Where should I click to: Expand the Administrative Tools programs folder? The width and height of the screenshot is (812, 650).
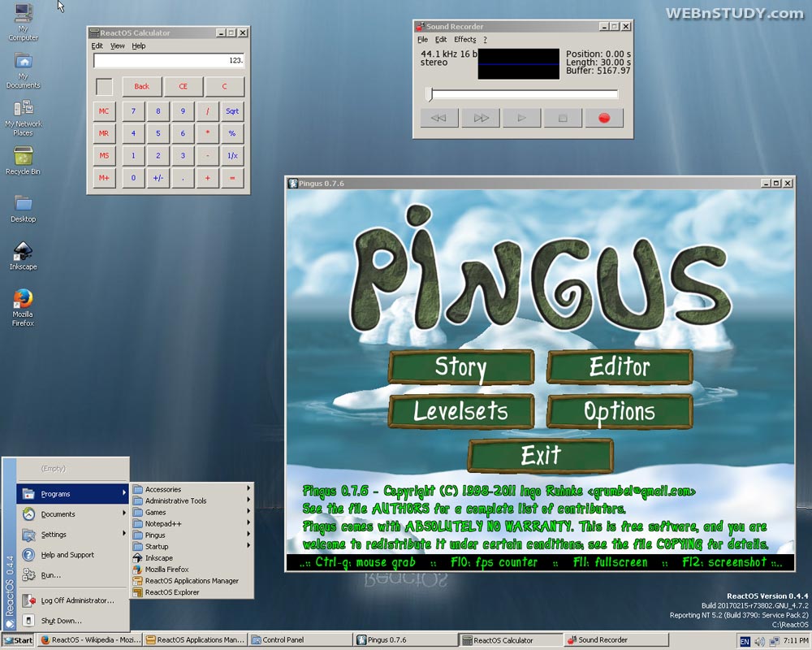192,500
